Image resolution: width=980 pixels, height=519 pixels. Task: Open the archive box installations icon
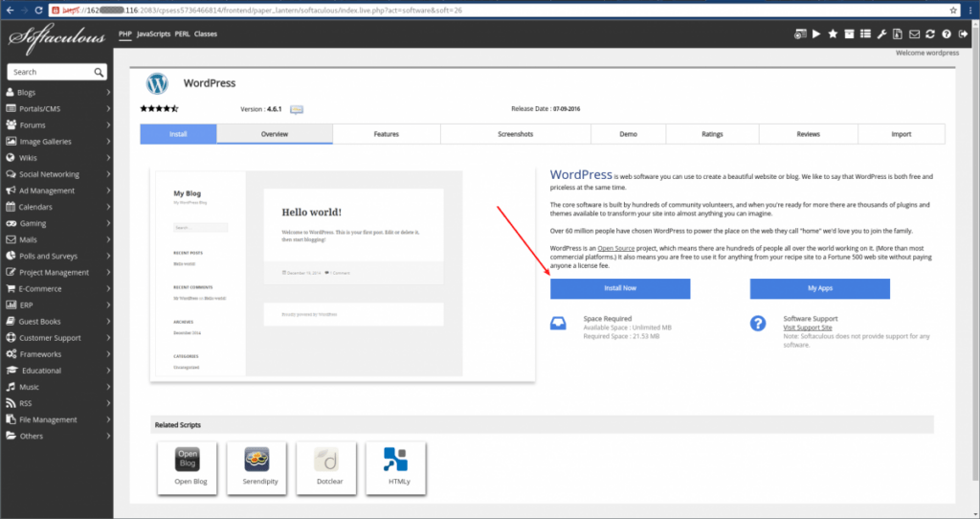(849, 34)
